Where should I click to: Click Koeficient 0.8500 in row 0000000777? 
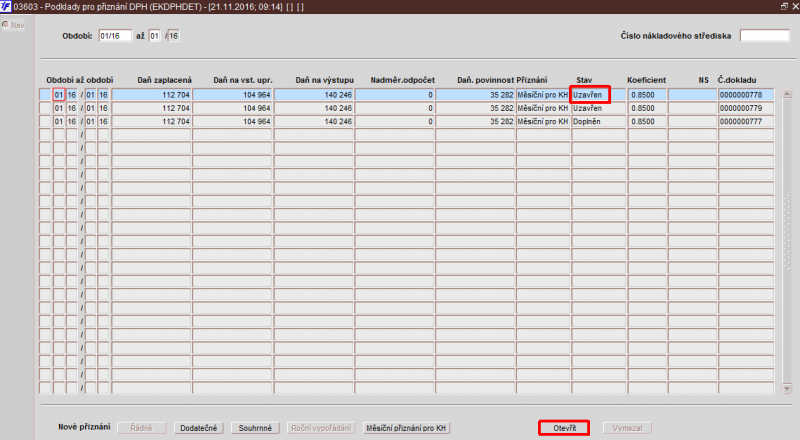click(x=647, y=121)
